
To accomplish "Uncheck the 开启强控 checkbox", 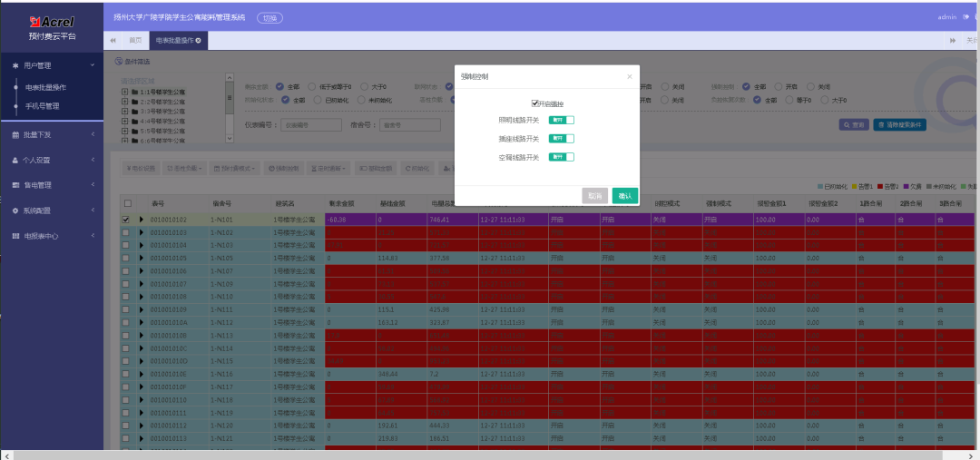I will click(x=535, y=103).
